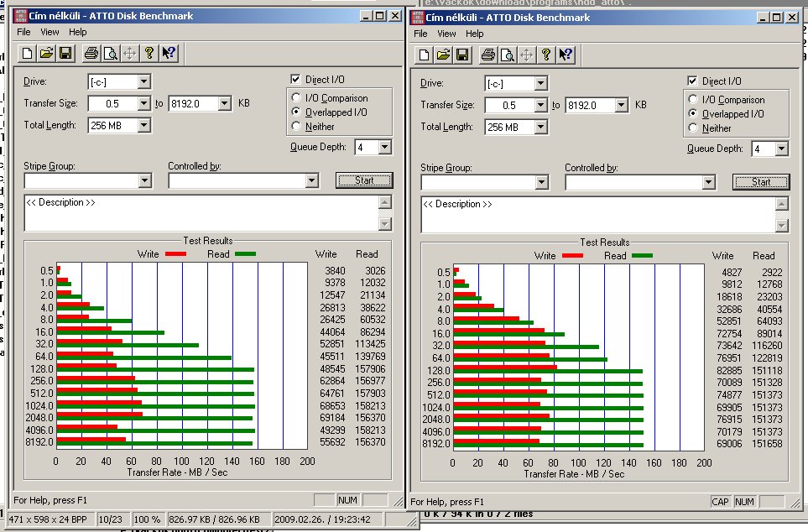Click Description text field in right window
The width and height of the screenshot is (808, 532).
click(x=598, y=215)
